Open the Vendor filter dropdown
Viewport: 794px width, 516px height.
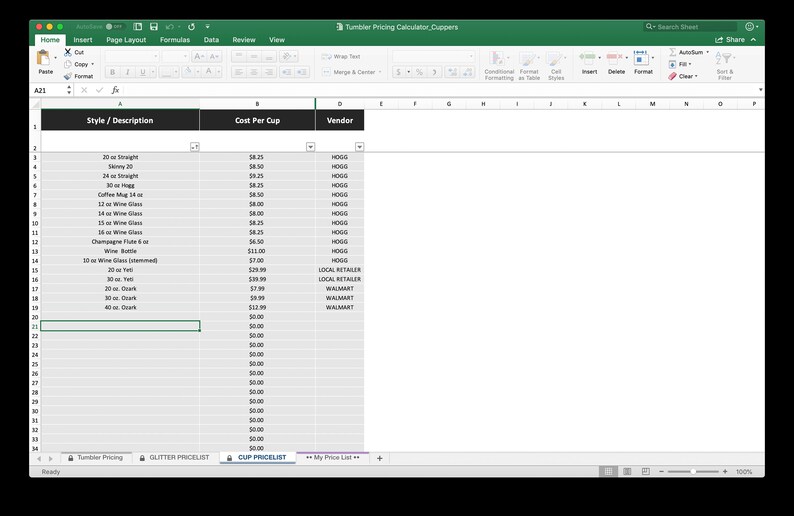tap(360, 147)
